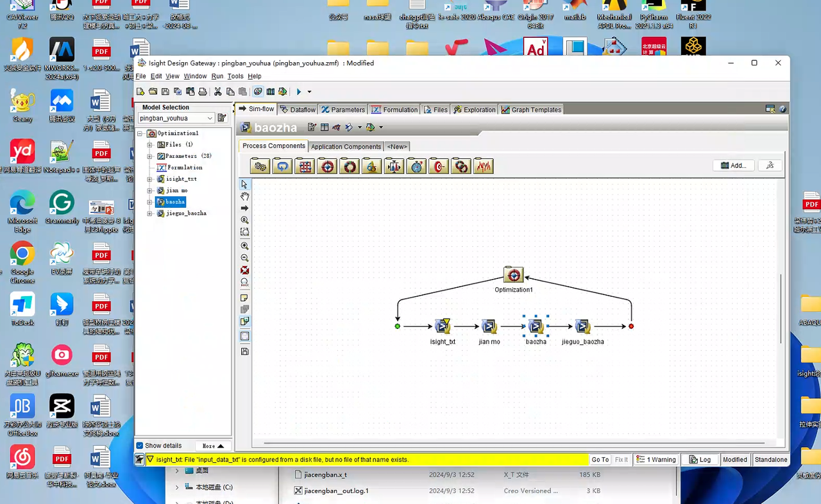Open the Run menu
Viewport: 821px width, 504px height.
pos(217,76)
